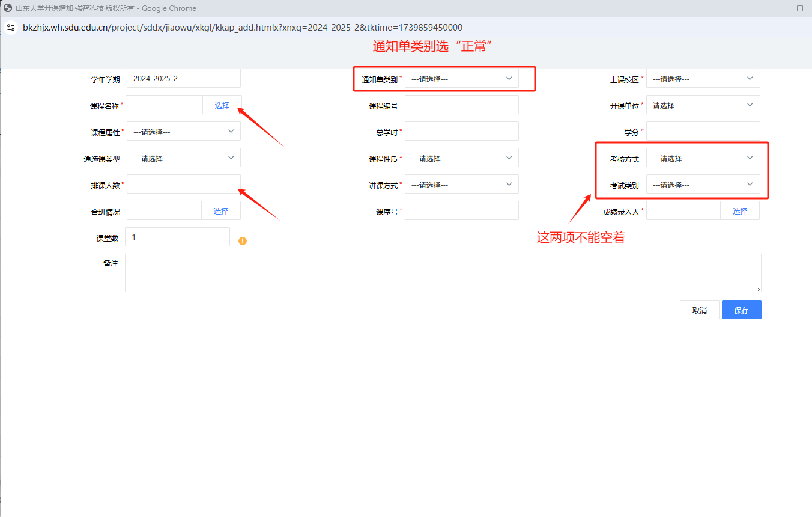Expand the 上课校区 dropdown
This screenshot has width=812, height=517.
click(x=703, y=79)
